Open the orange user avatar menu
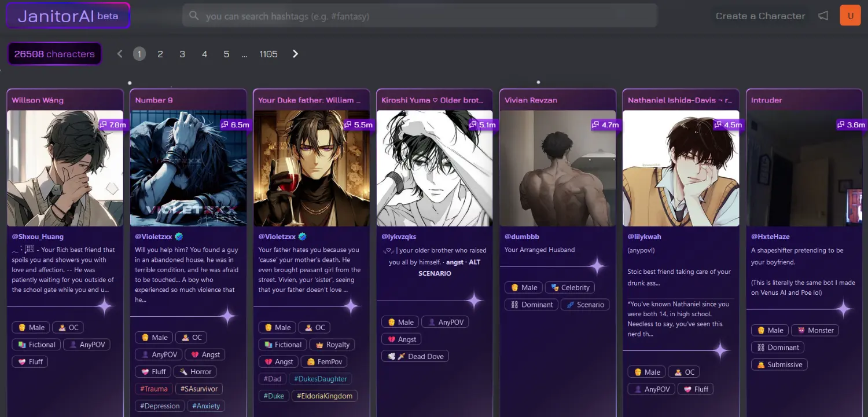868x417 pixels. click(x=850, y=16)
